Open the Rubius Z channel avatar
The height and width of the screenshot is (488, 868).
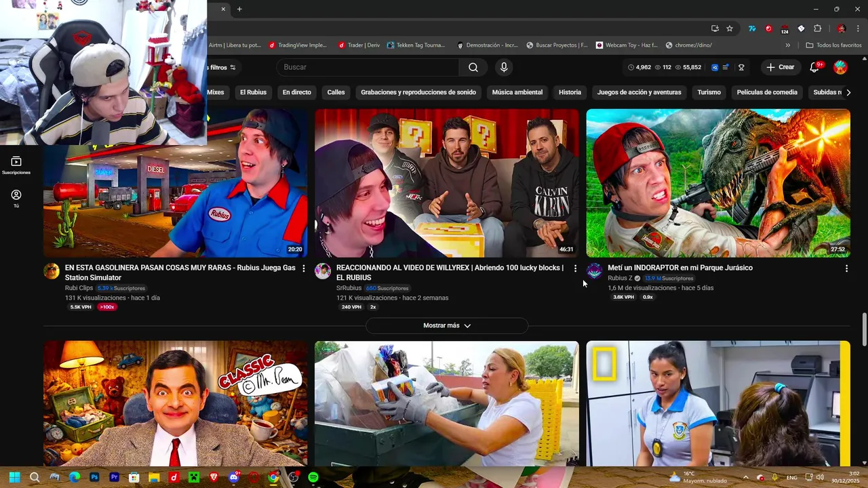(x=594, y=271)
